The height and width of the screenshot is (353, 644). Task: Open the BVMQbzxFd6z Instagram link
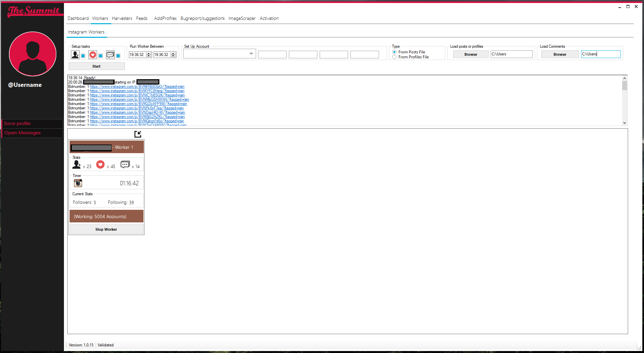click(137, 121)
